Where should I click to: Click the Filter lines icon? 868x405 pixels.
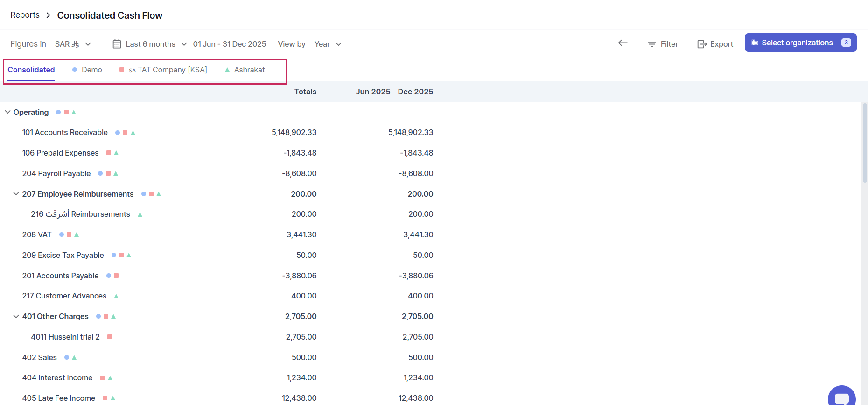[651, 44]
